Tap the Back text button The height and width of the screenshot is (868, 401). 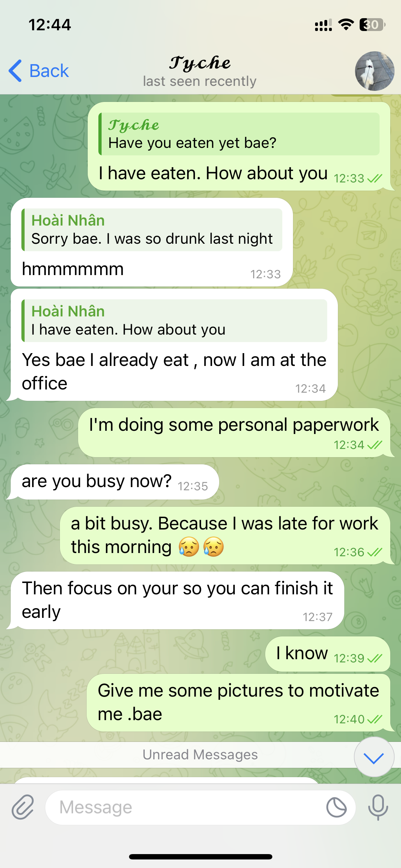pos(49,71)
